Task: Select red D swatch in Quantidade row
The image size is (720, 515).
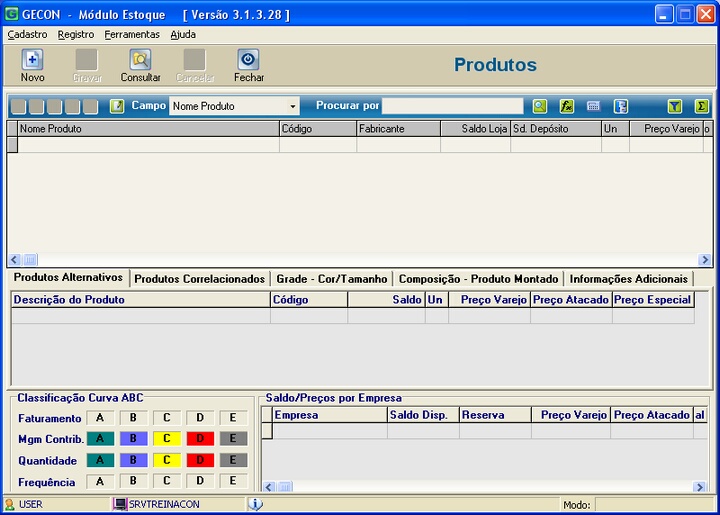Action: click(200, 460)
